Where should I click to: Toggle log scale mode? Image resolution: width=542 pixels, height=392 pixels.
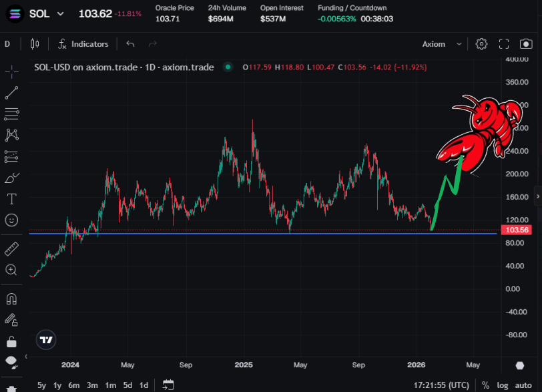tap(503, 385)
